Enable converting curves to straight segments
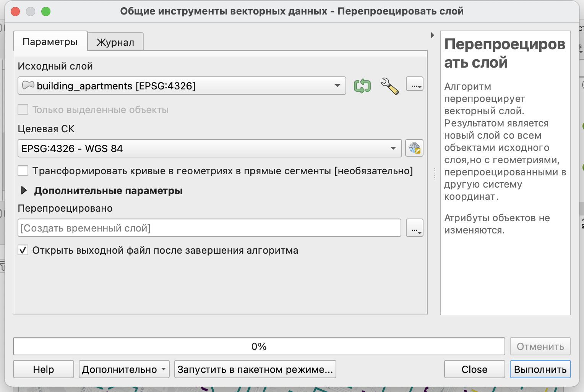Screen dimensions: 584x392 [23, 171]
